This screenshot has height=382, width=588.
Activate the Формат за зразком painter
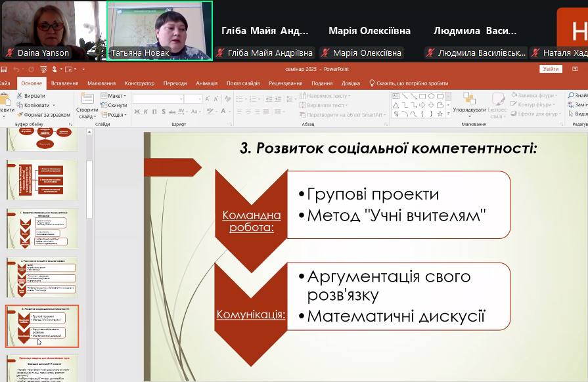(x=20, y=114)
